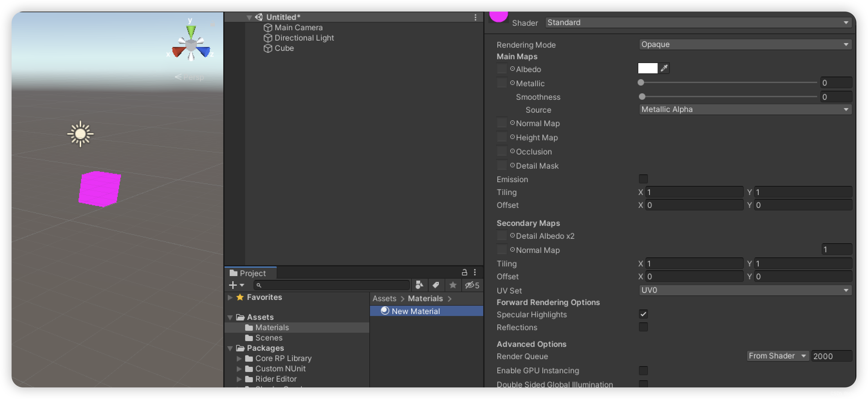This screenshot has width=868, height=399.
Task: Open the Shader Standard dropdown
Action: [x=697, y=22]
